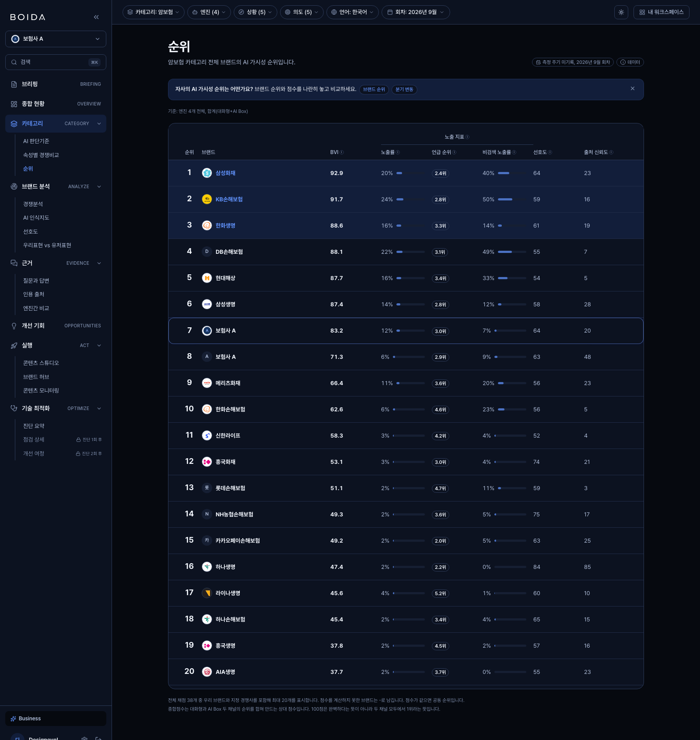This screenshot has width=700, height=740.
Task: Open 경쟁분석 under 브랜드 분석
Action: coord(33,204)
